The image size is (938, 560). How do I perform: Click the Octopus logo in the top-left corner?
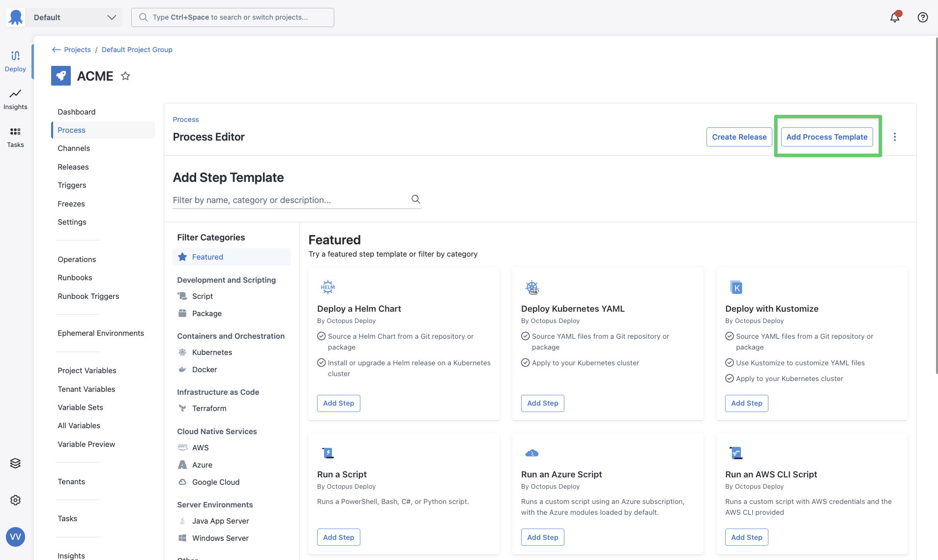click(x=15, y=17)
